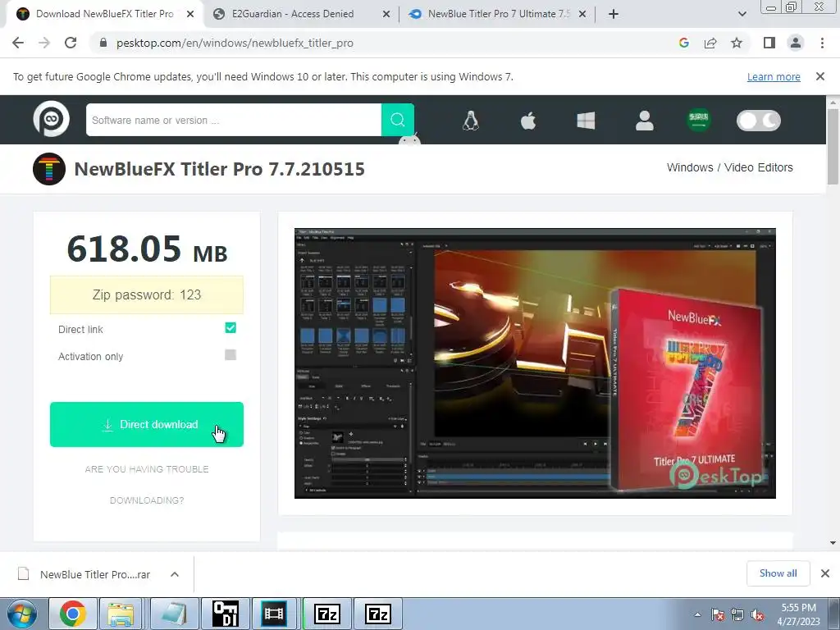The width and height of the screenshot is (840, 630).
Task: Open Chrome three-dot menu
Action: tap(822, 43)
